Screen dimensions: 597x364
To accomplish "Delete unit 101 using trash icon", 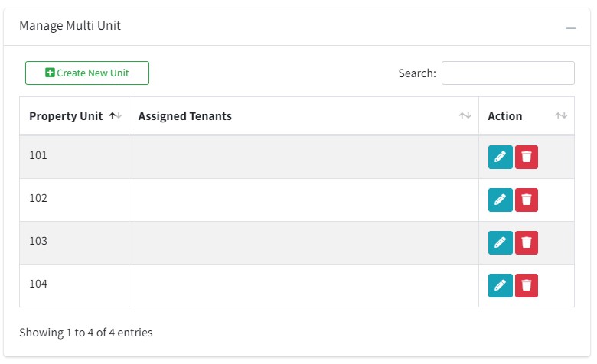I will pos(527,157).
